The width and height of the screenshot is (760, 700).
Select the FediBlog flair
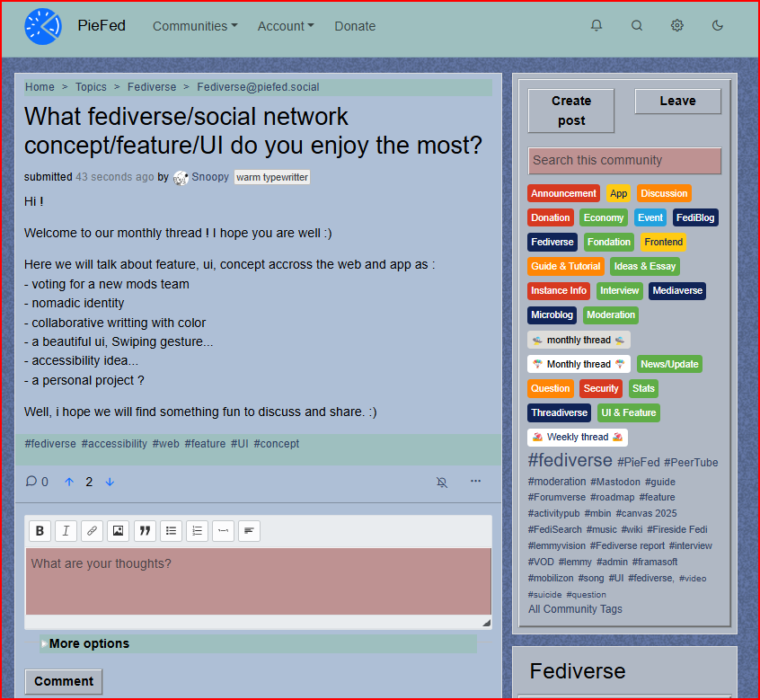(x=695, y=217)
